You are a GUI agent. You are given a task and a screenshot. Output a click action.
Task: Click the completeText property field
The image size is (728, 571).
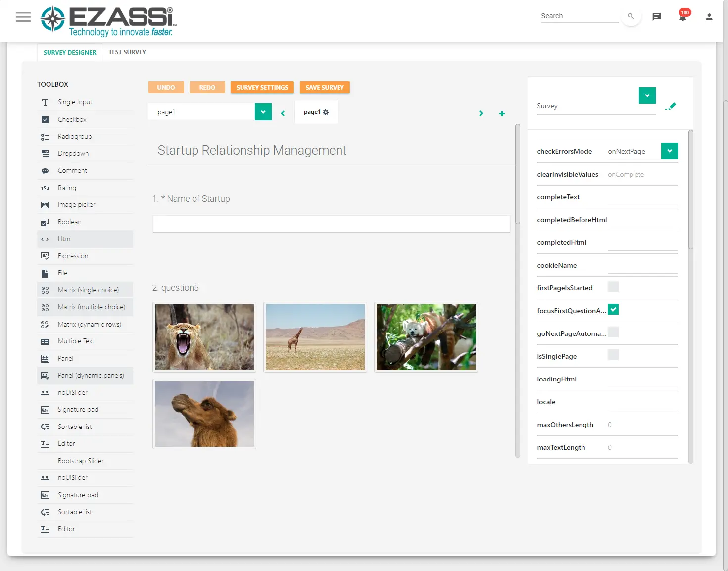pyautogui.click(x=642, y=197)
